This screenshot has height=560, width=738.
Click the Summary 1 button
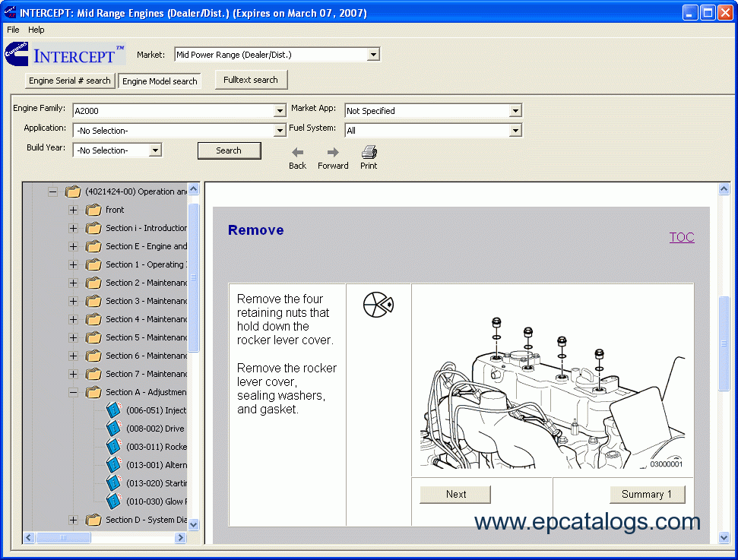coord(647,494)
